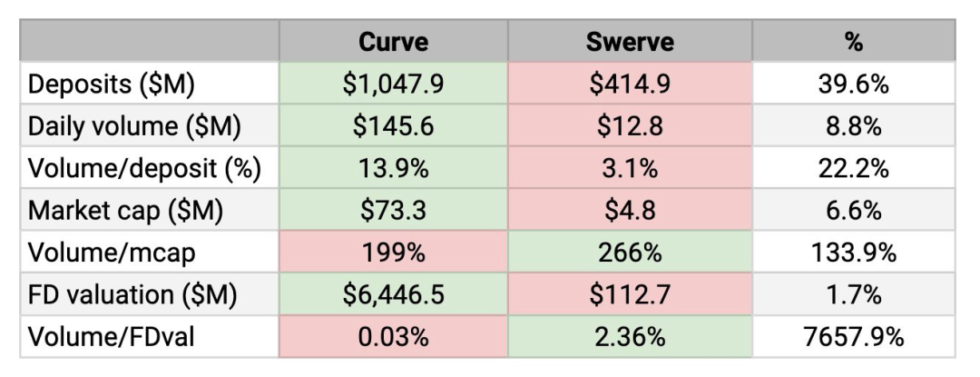980x377 pixels.
Task: Click the Swerve 266% green cell
Action: pyautogui.click(x=630, y=252)
